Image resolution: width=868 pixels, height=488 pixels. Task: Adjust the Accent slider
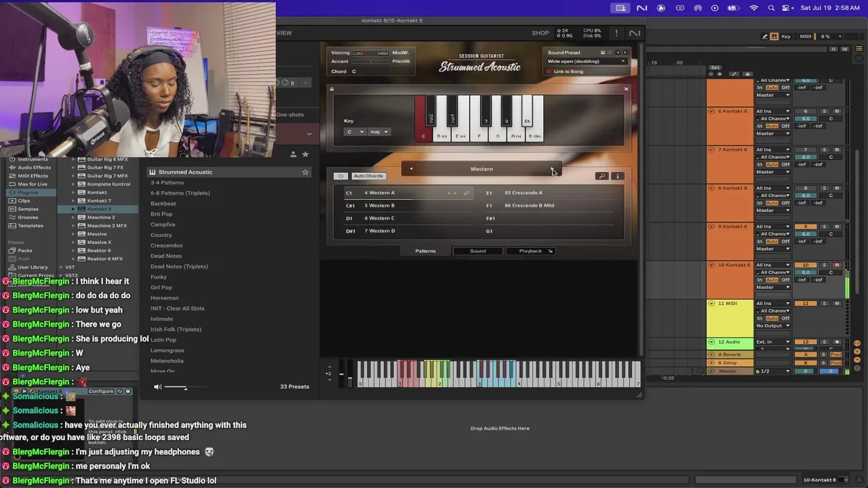[370, 62]
